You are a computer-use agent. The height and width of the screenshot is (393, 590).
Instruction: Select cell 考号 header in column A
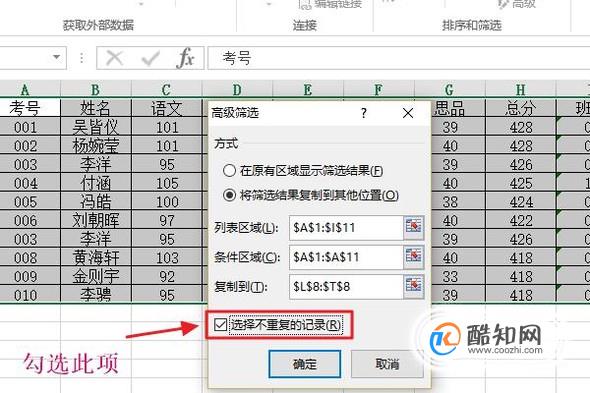coord(30,108)
